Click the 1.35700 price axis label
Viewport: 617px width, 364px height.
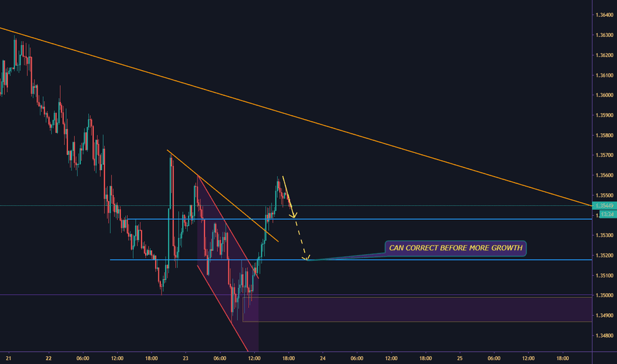coord(604,155)
